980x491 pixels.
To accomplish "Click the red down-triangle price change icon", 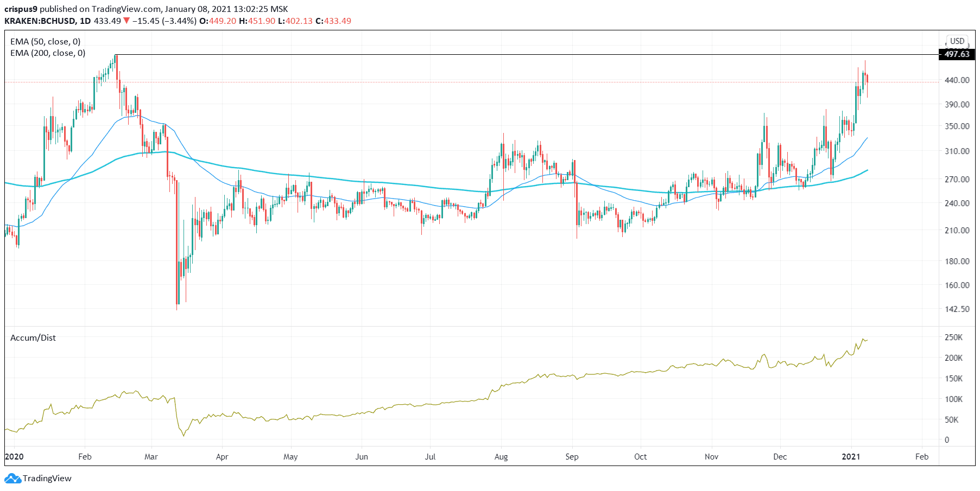I will [127, 21].
